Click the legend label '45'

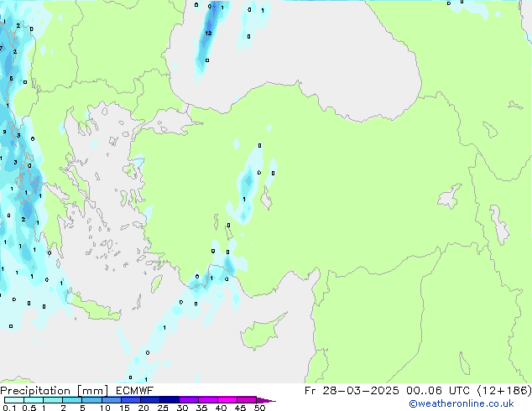pyautogui.click(x=240, y=408)
